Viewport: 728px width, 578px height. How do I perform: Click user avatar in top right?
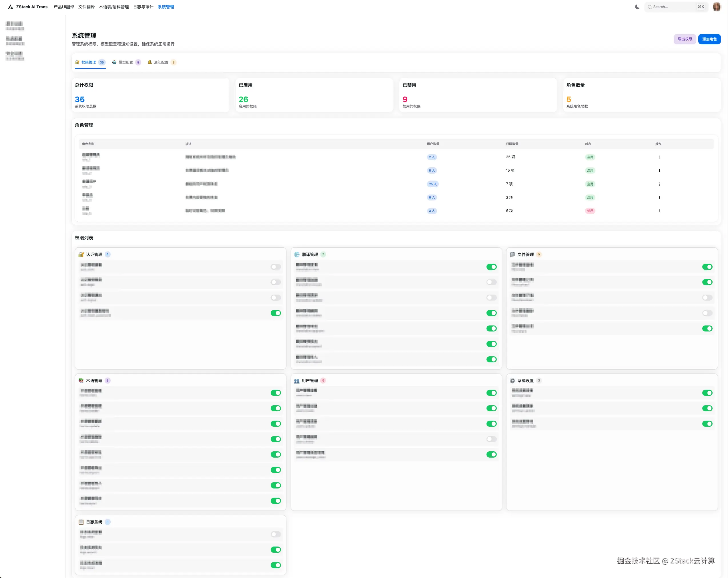click(x=717, y=7)
